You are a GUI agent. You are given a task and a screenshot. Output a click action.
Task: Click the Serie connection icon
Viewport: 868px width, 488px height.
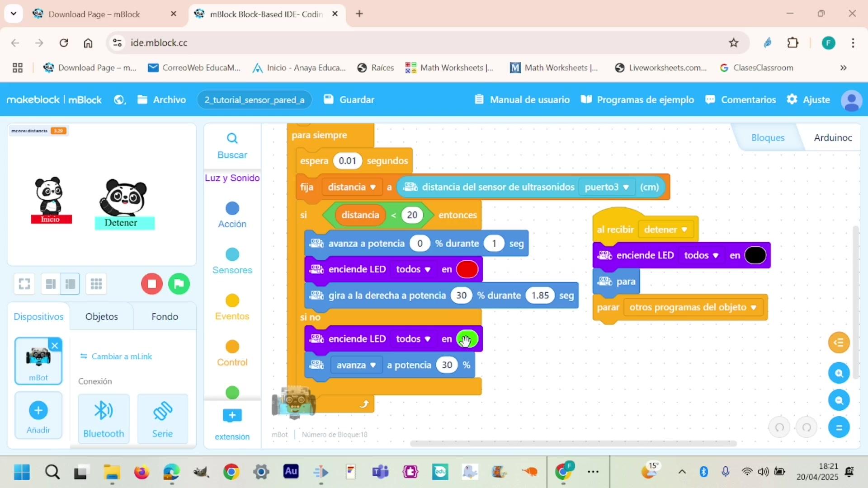(162, 411)
